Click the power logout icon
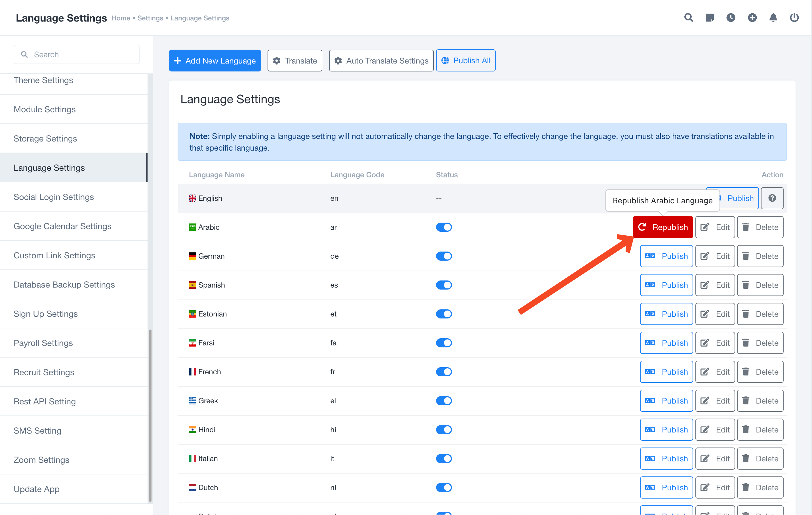This screenshot has height=515, width=812. click(x=794, y=18)
